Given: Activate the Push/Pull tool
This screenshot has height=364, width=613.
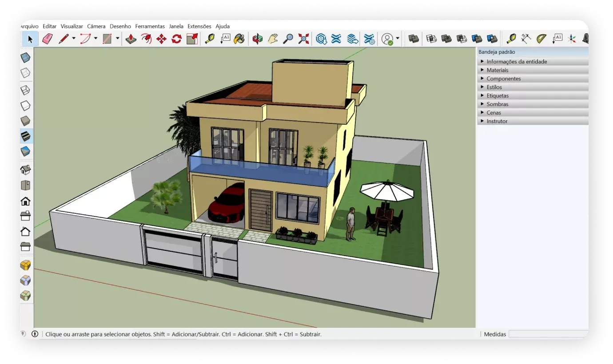Looking at the screenshot, I should 131,39.
